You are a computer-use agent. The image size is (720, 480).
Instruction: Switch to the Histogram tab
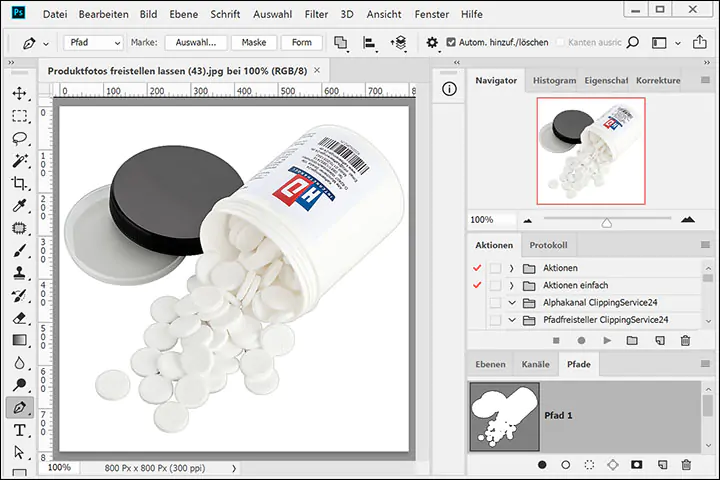pos(554,80)
